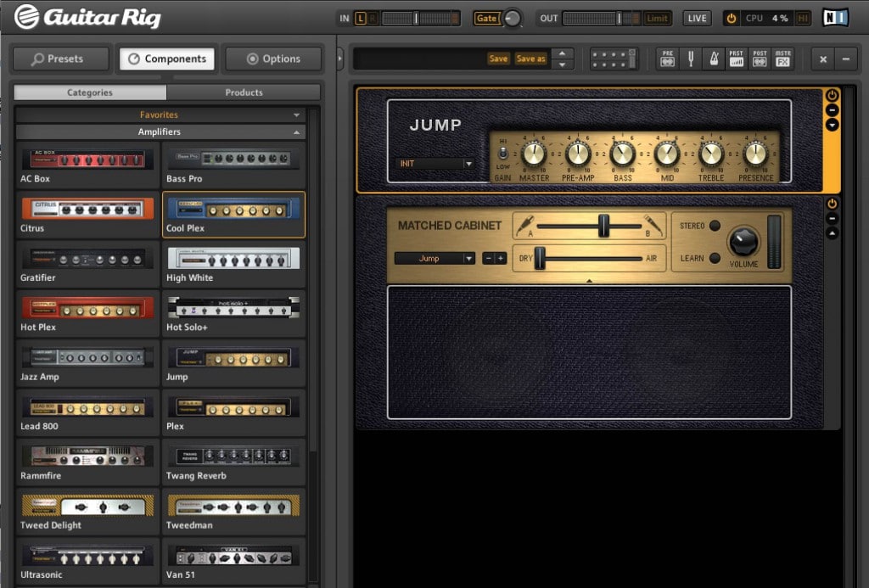The width and height of the screenshot is (869, 588).
Task: Select the Hot Plex amplifier
Action: coord(87,313)
